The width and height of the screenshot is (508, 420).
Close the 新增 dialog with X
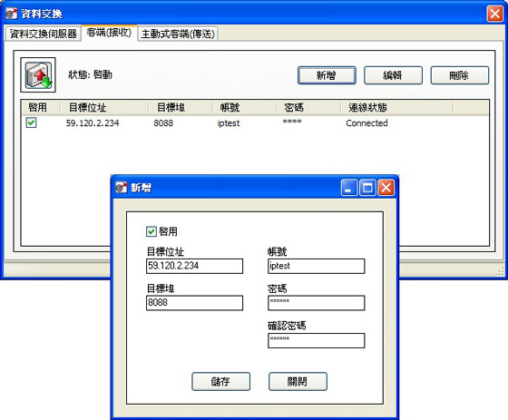[386, 188]
